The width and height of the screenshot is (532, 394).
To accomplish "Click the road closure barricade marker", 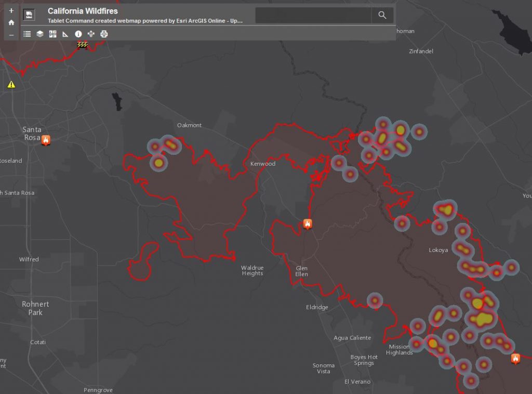I will [83, 45].
